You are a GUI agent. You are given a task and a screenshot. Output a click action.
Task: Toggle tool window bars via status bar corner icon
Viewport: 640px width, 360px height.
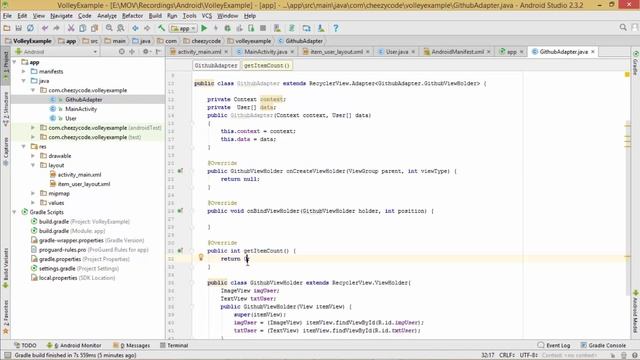(7, 355)
